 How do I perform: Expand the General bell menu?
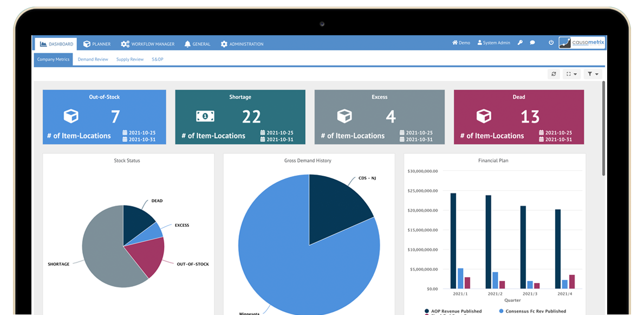(x=187, y=44)
